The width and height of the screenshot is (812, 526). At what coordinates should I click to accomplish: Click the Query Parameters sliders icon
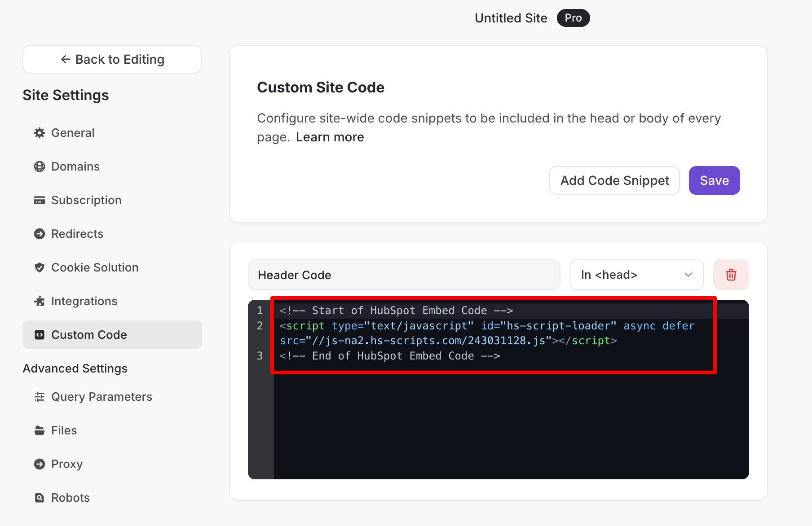40,397
